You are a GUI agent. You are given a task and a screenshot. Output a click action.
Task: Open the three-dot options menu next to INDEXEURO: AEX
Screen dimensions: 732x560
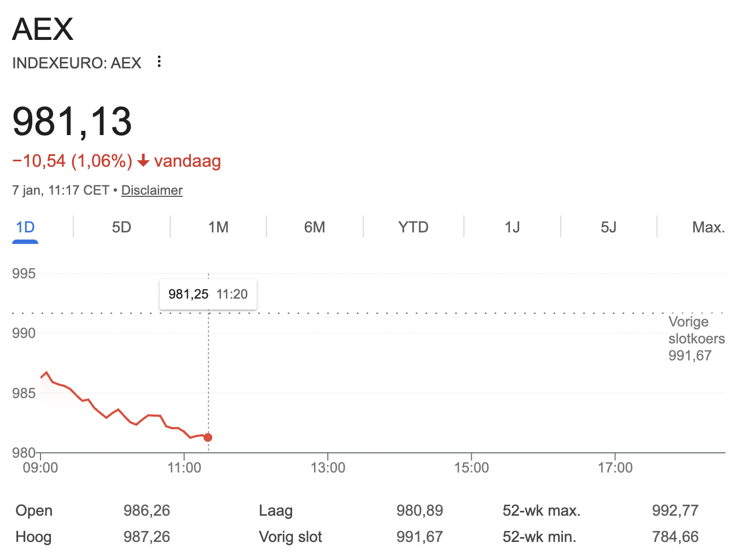(x=159, y=62)
